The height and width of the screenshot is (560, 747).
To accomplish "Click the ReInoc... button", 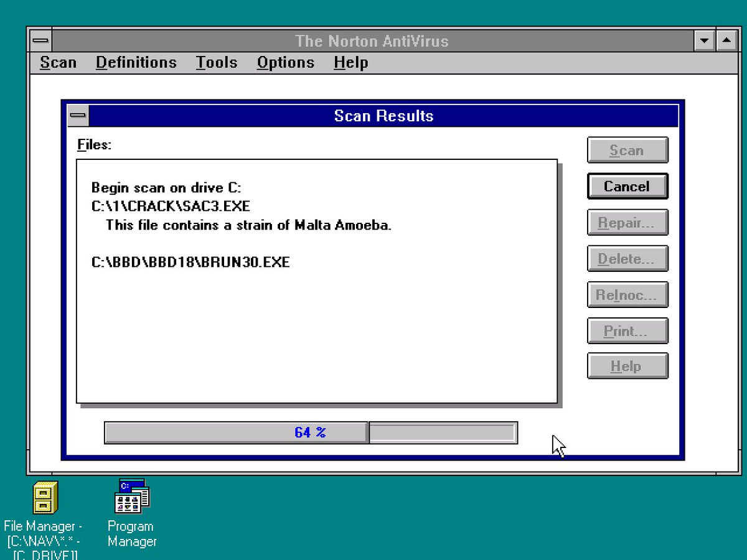I will point(627,295).
